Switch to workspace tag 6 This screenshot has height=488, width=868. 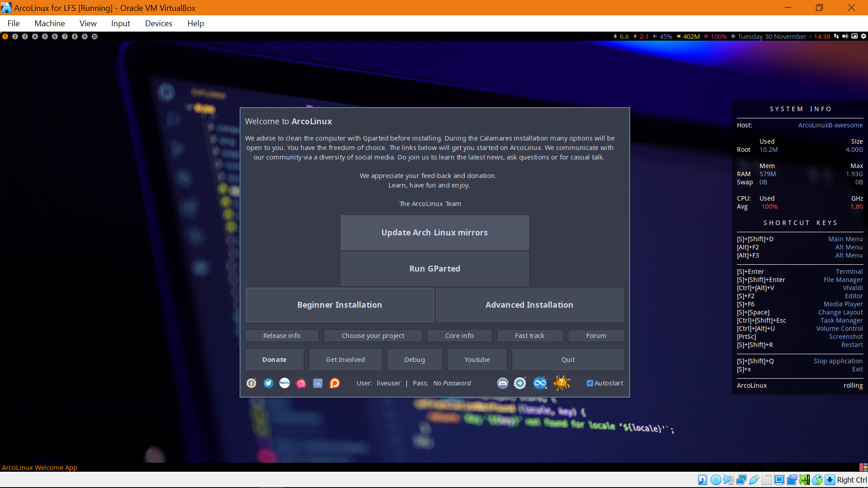tap(55, 37)
